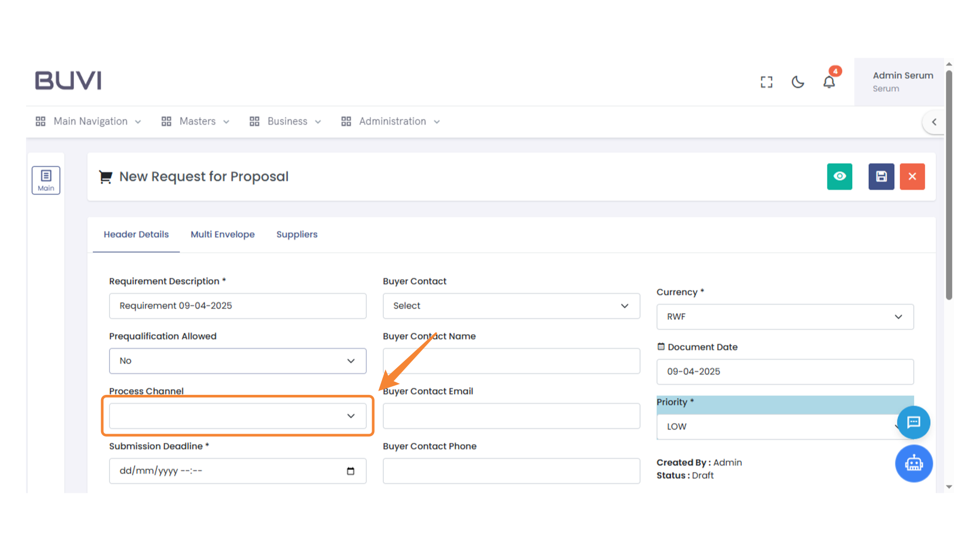Preview the proposal using the green eye icon
The width and height of the screenshot is (980, 551).
pos(840,177)
